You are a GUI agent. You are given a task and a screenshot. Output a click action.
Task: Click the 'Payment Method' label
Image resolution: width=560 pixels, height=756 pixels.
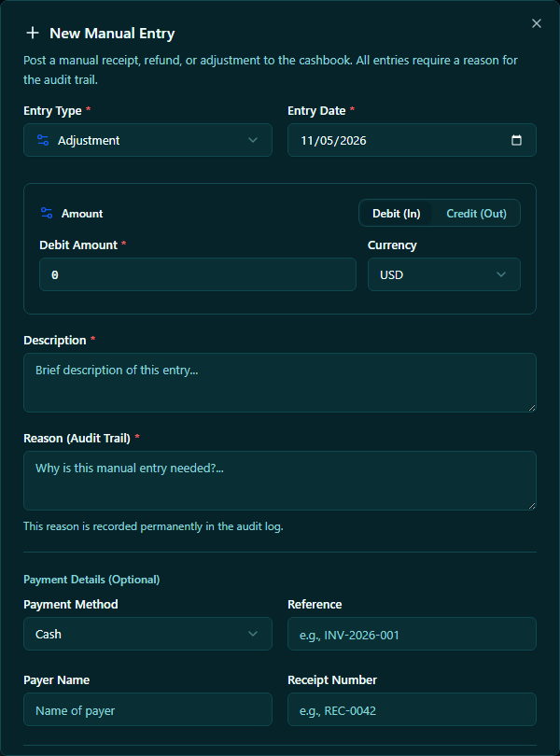click(70, 604)
